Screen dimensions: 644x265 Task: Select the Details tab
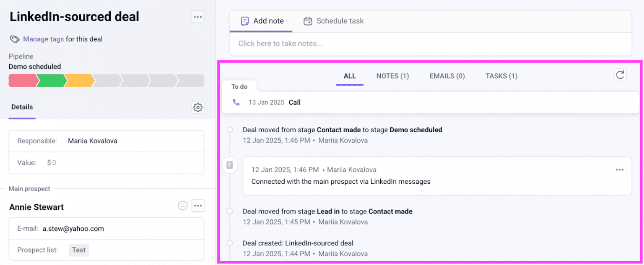(x=22, y=107)
